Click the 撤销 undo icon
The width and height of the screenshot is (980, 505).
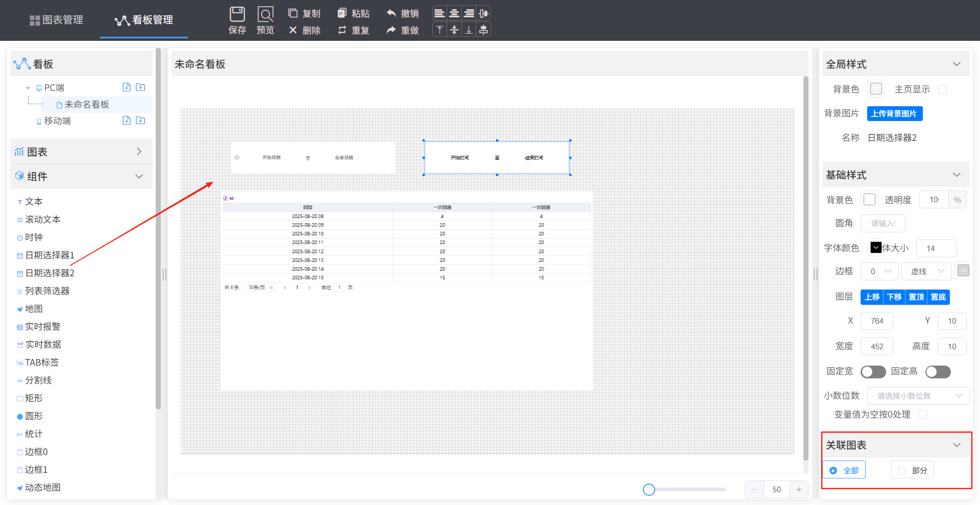click(391, 13)
